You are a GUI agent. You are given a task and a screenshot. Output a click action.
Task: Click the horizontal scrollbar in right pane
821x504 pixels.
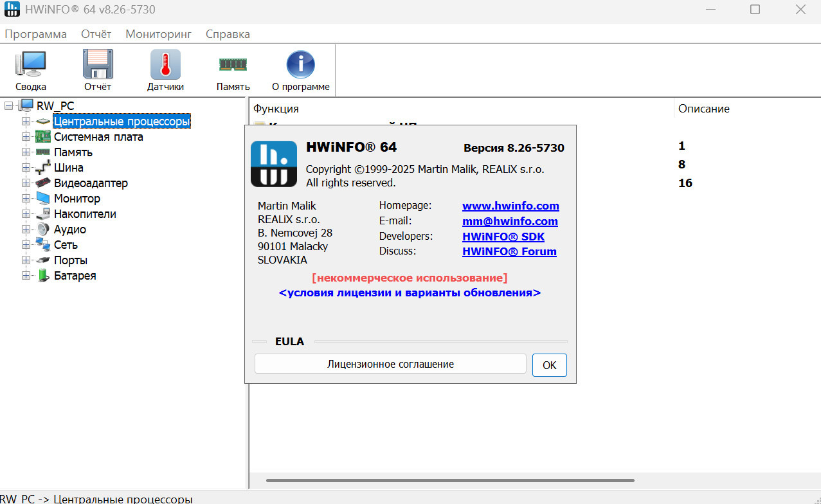[450, 480]
